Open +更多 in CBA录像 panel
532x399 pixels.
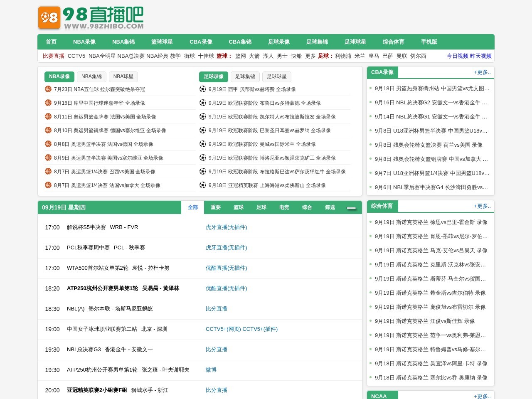[x=482, y=72]
